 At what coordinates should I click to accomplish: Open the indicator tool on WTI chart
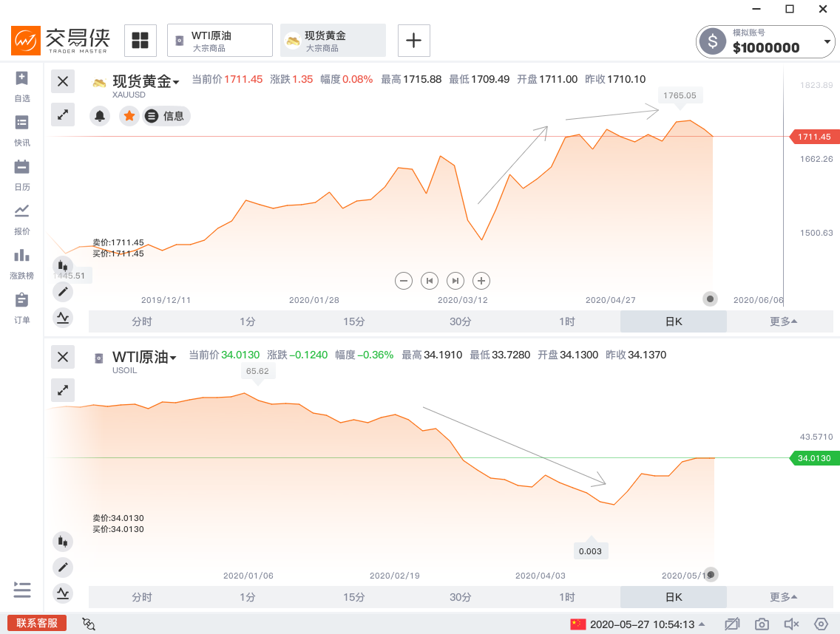tap(63, 592)
